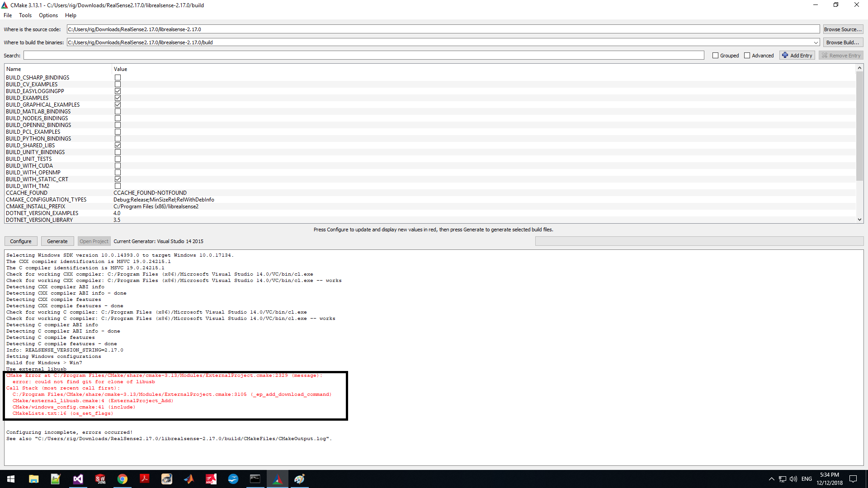Screen dimensions: 868x488
Task: Launch MATLAB from the taskbar
Action: coord(189,479)
